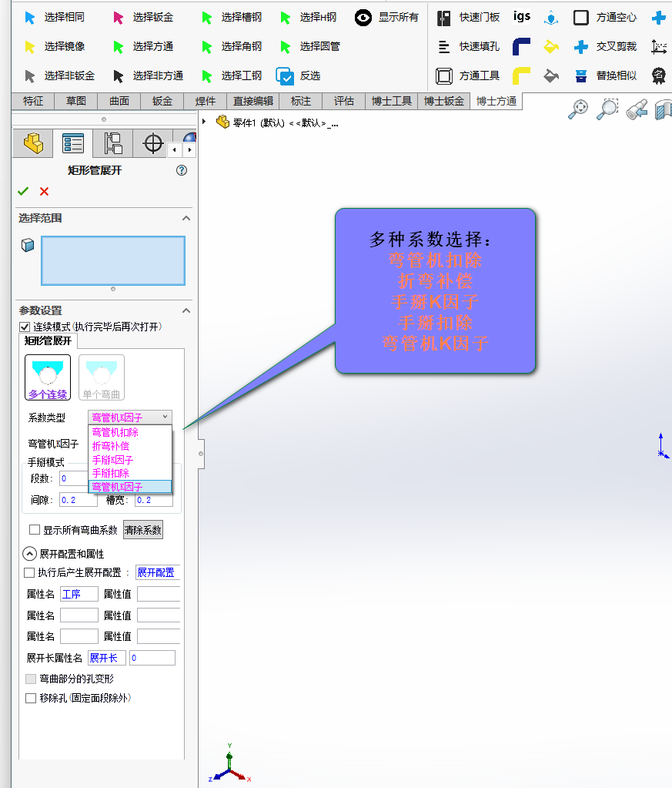The height and width of the screenshot is (788, 672).
Task: Enable 移除孔 checkbox
Action: coord(31,699)
